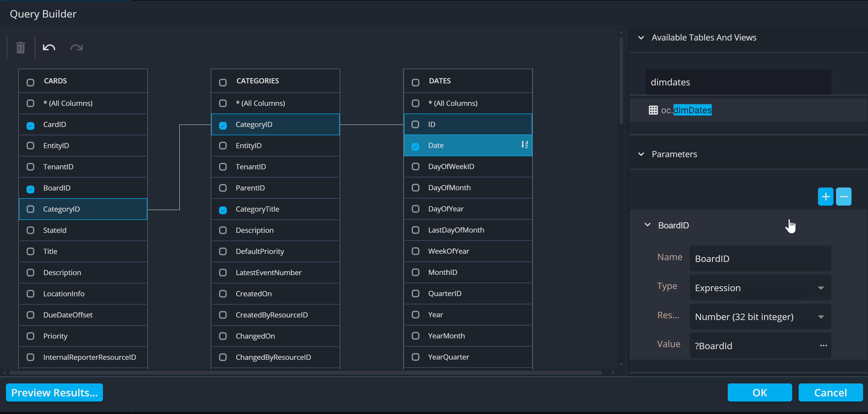Undo the last action with undo arrow

pyautogui.click(x=49, y=47)
